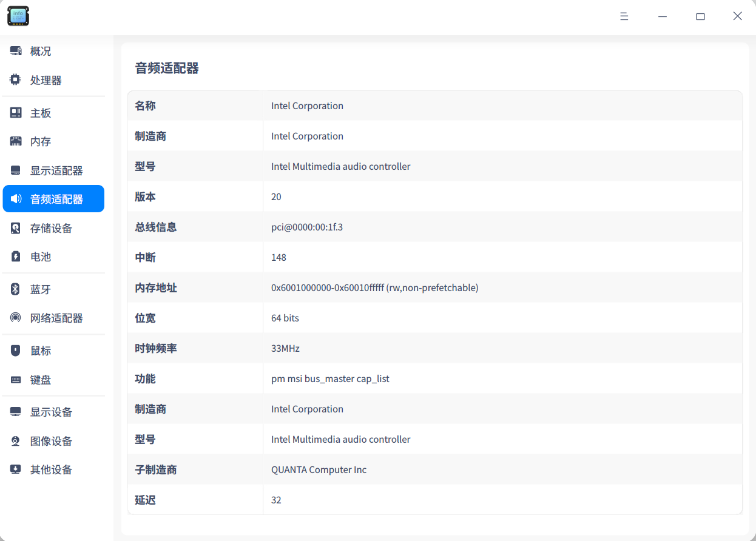Click the 内存 (Memory) sidebar icon
Screen dimensions: 756x541
point(15,141)
